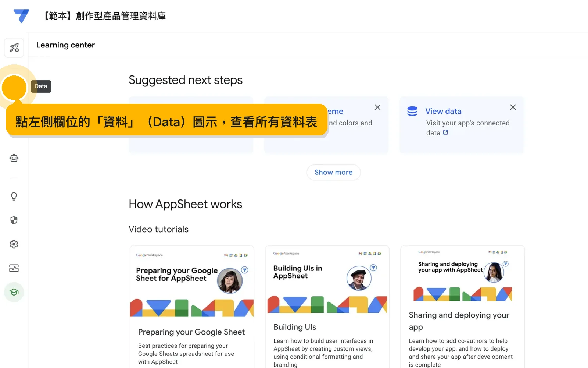Click the Show more button

(x=334, y=172)
